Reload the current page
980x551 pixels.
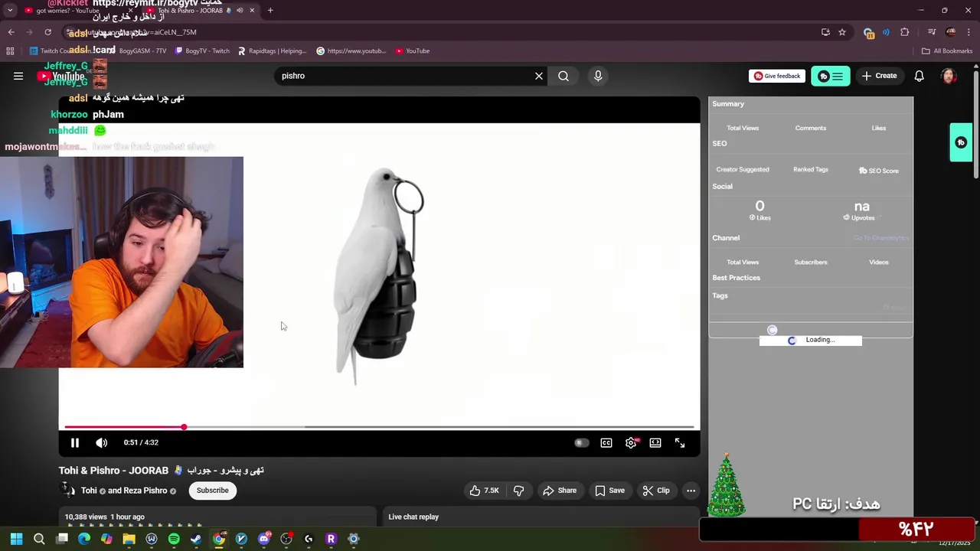47,32
